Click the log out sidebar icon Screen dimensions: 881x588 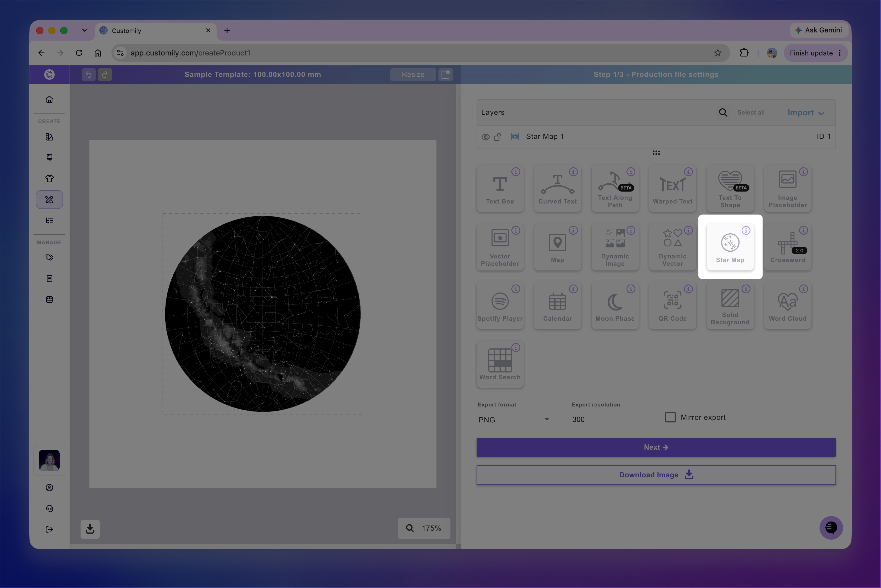tap(49, 529)
